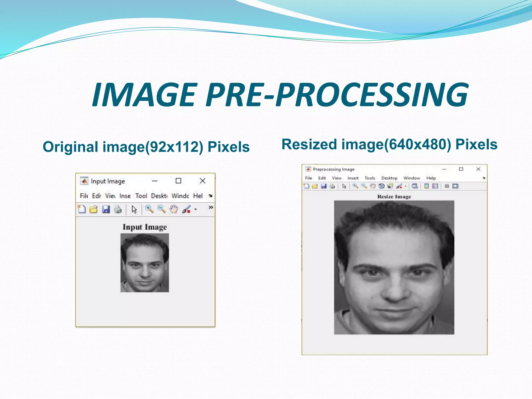Viewport: 532px width, 399px height.
Task: Select Rotate 3D tool in Preprocessing Image window
Action: (x=382, y=186)
